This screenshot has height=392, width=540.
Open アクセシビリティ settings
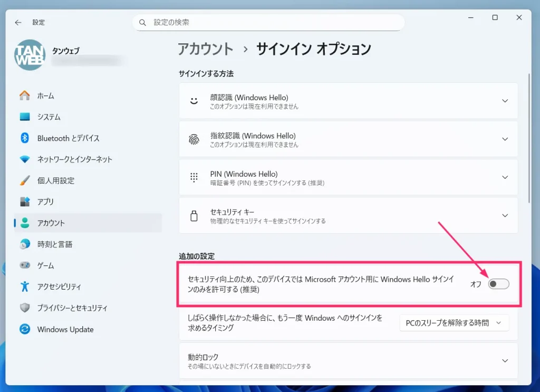(x=88, y=286)
